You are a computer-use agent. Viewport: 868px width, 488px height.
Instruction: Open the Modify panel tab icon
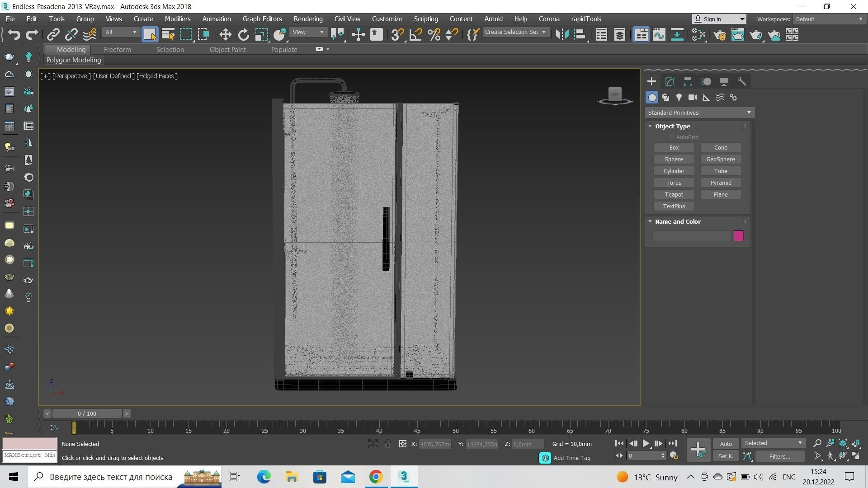pos(670,82)
